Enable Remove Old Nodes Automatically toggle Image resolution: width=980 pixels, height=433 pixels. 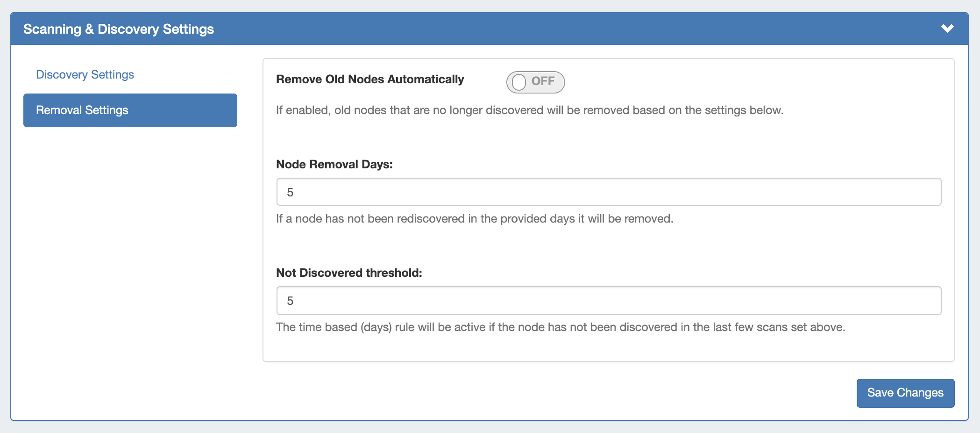click(535, 82)
